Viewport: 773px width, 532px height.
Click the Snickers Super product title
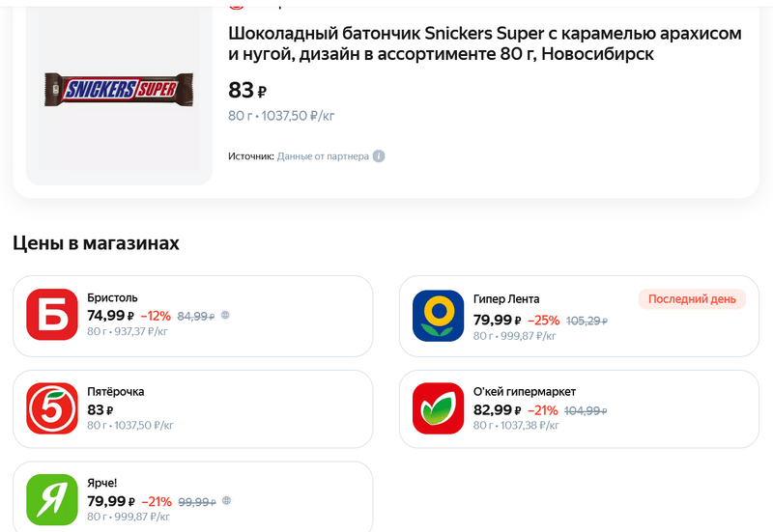tap(484, 43)
